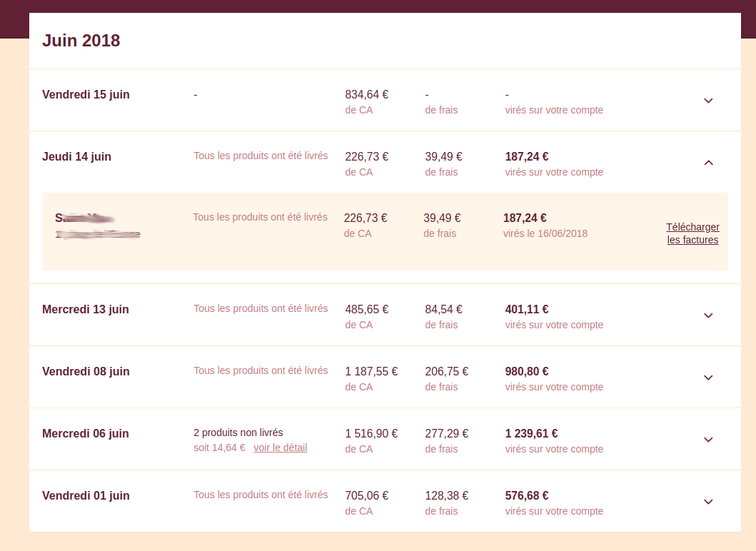Open the Télécharger les factures link
This screenshot has width=756, height=551.
click(x=693, y=233)
